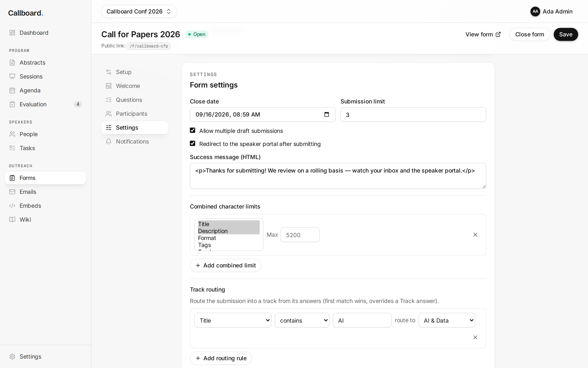Click the Participants users icon

(x=109, y=114)
